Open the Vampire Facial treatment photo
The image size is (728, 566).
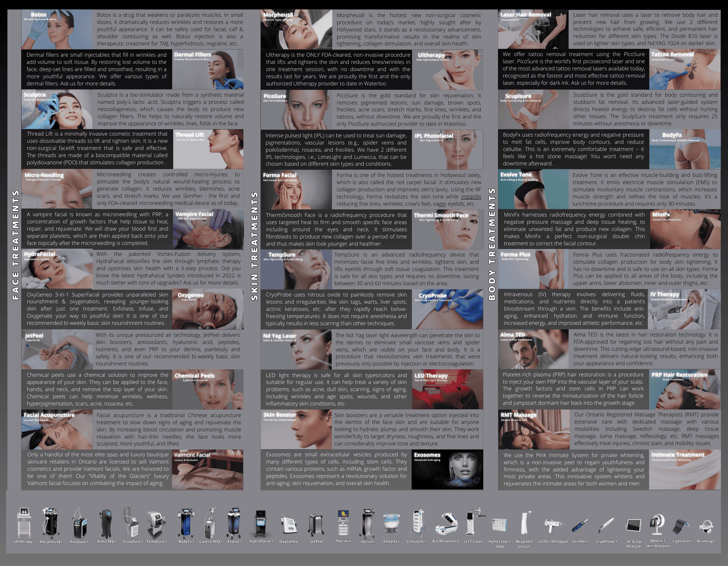coord(208,229)
